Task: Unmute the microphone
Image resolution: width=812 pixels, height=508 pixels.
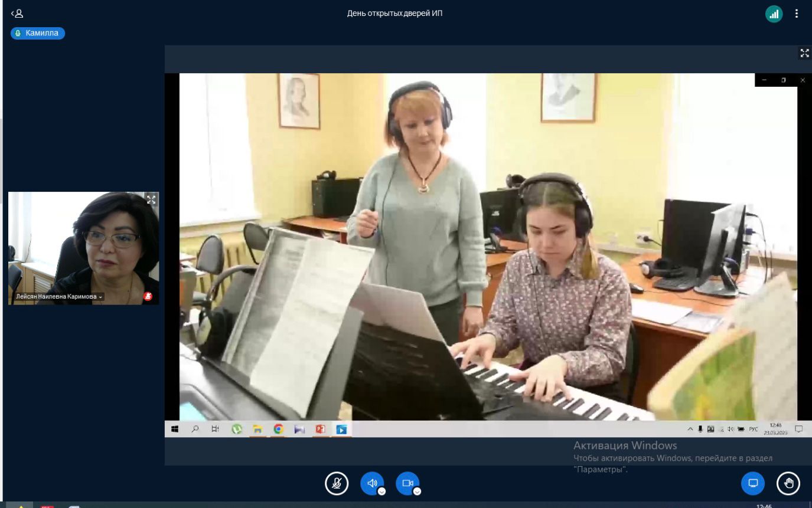Action: tap(337, 484)
